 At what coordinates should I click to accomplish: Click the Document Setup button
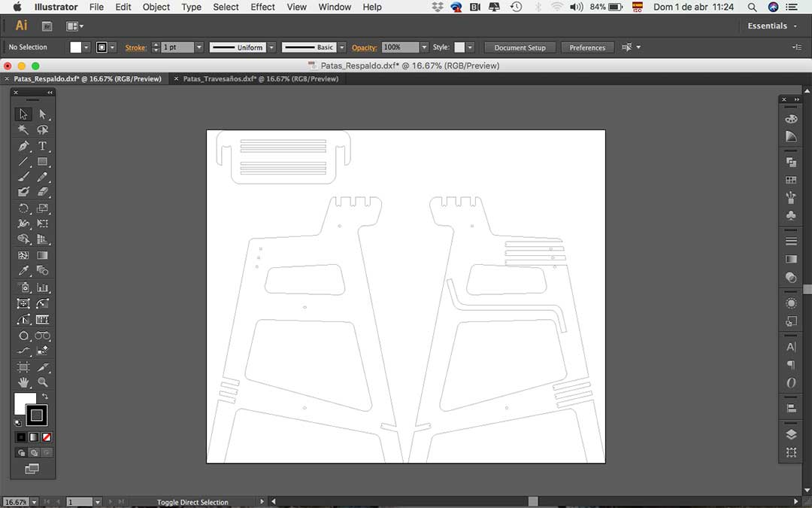(x=520, y=47)
